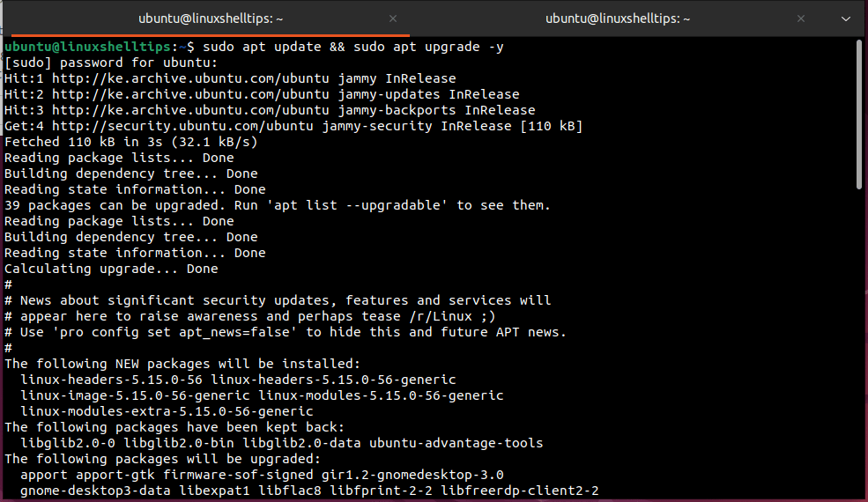
Task: Click the linux-modules-5.15.0-56-generic package name
Action: coord(381,395)
